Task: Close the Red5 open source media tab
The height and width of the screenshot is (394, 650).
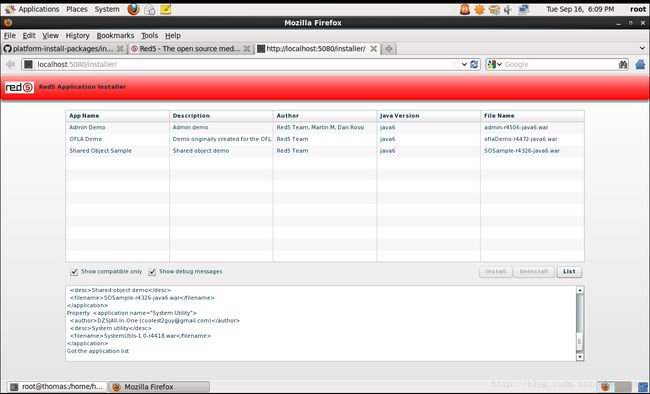Action: 247,49
